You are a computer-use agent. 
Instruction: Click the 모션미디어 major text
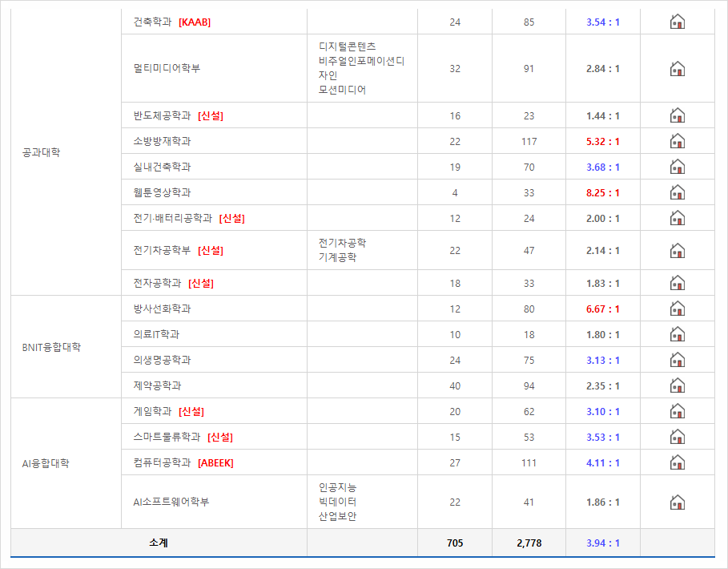342,90
